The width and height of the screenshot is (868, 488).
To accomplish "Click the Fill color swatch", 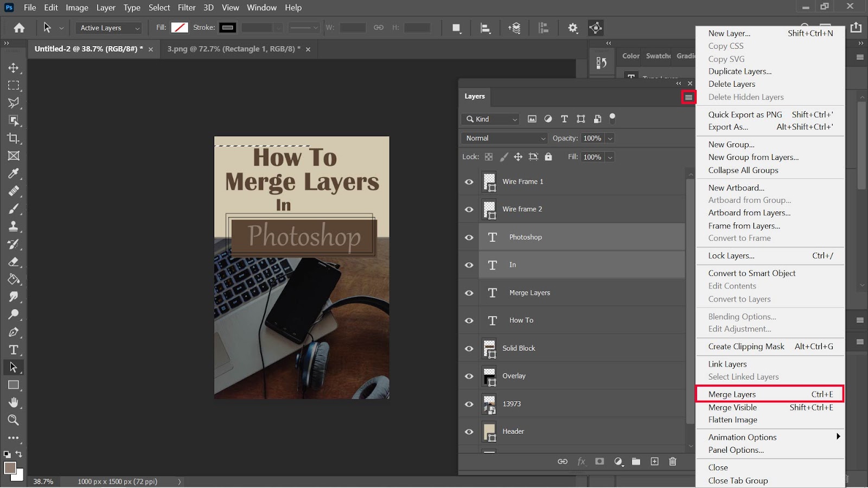I will click(x=179, y=28).
